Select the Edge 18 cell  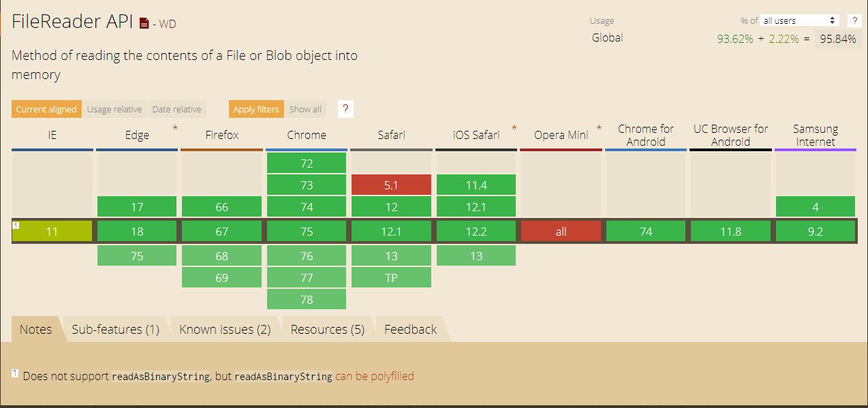point(137,232)
